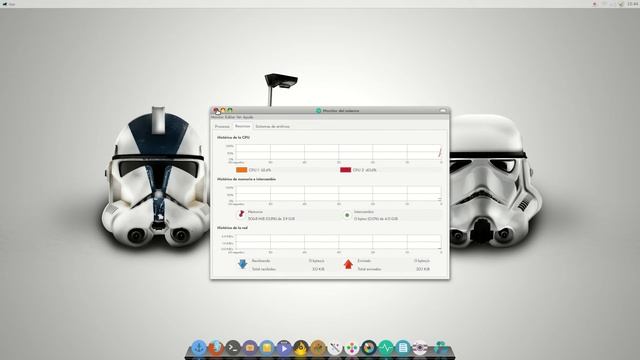
Task: Click the system monitor title bar icon
Action: point(319,111)
